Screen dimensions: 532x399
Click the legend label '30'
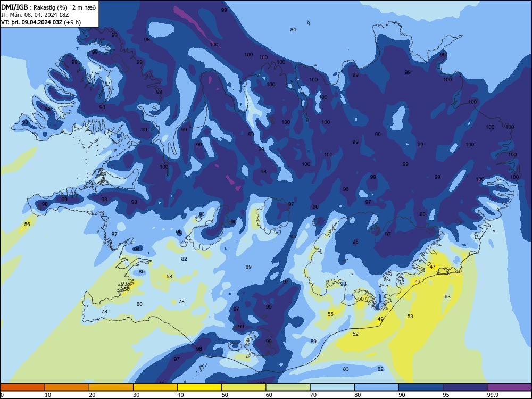coord(136,395)
